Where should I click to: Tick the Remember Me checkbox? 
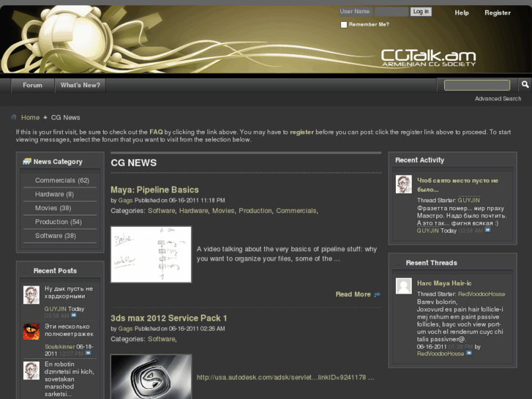coord(344,25)
